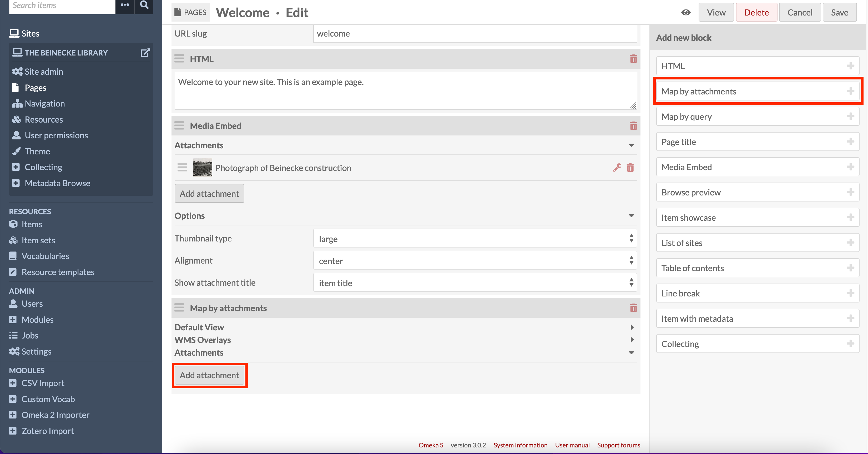Expand the WMS Overlays section
The height and width of the screenshot is (454, 868).
pyautogui.click(x=632, y=340)
